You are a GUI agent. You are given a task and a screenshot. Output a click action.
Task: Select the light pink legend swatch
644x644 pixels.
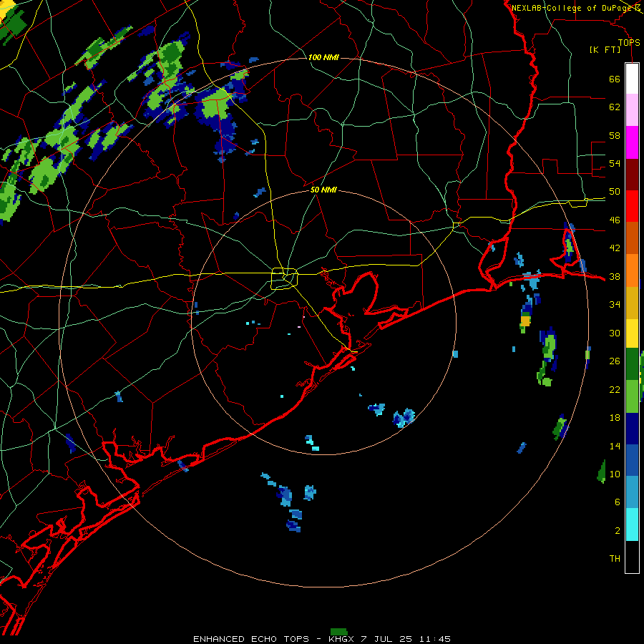(x=632, y=109)
